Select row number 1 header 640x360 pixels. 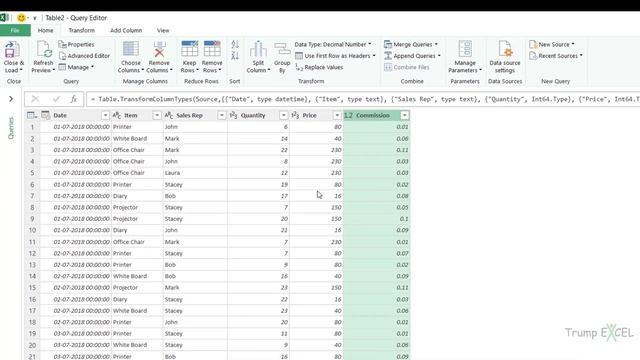click(x=32, y=127)
